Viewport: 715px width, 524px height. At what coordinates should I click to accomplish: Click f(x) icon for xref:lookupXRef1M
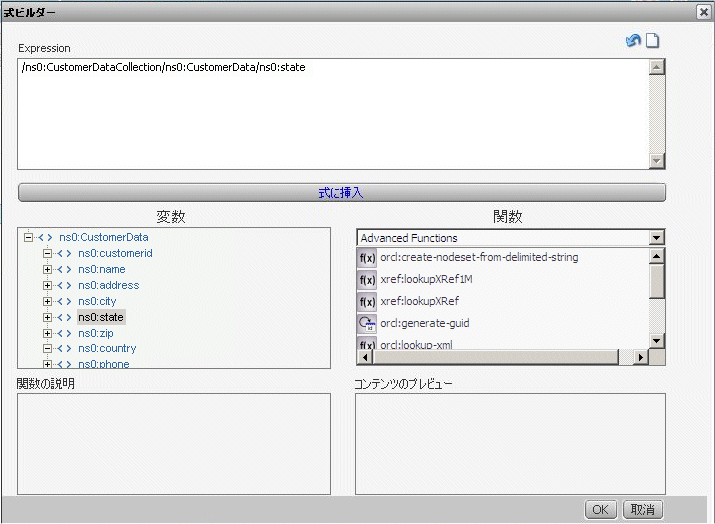pyautogui.click(x=367, y=280)
